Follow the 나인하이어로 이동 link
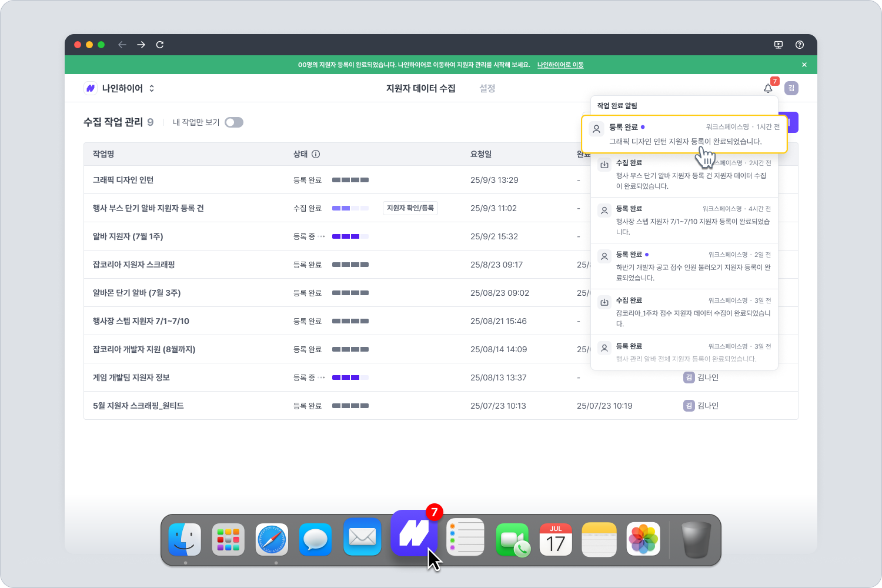Viewport: 882px width, 588px height. (560, 65)
